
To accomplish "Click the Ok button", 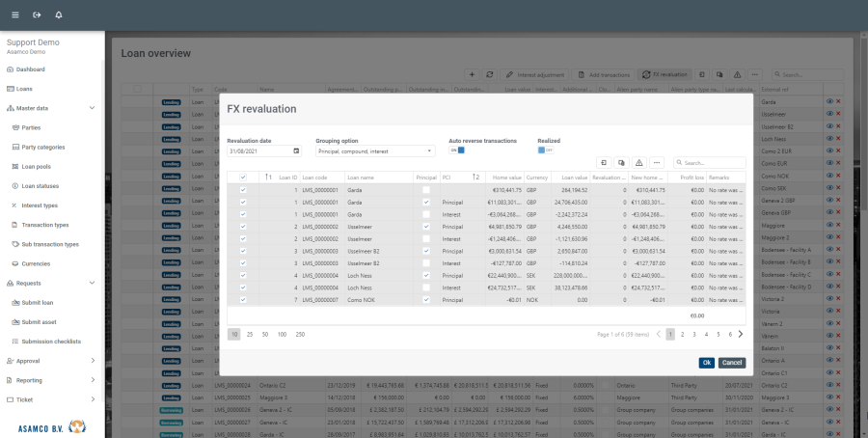I will [706, 363].
